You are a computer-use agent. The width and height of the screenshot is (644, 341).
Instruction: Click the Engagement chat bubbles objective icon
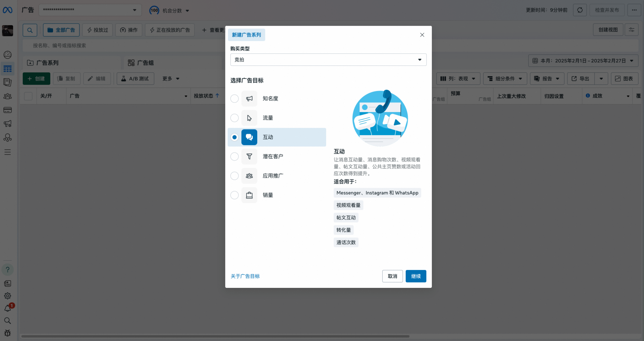pos(249,137)
